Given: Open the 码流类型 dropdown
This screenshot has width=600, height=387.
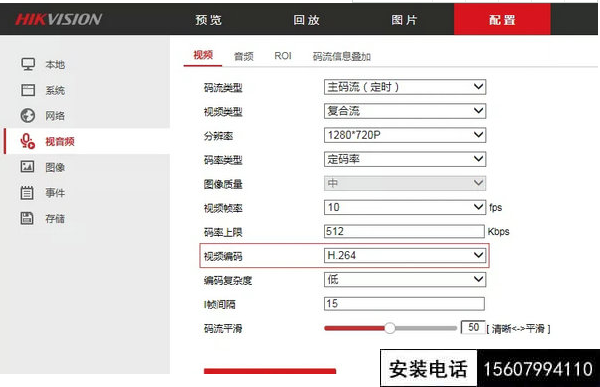Looking at the screenshot, I should (x=405, y=87).
